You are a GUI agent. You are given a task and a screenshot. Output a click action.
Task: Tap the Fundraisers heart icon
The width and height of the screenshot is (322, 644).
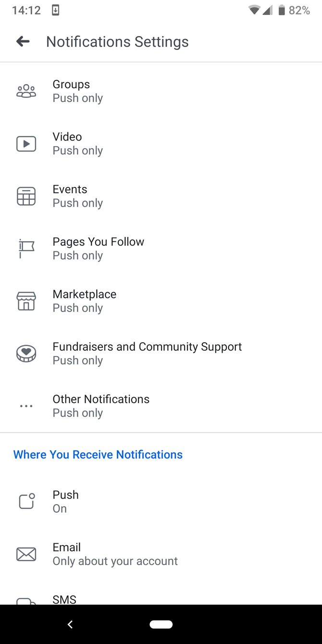(26, 353)
